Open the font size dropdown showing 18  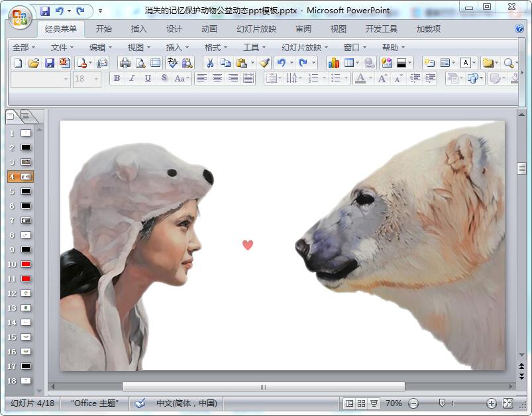pyautogui.click(x=97, y=79)
